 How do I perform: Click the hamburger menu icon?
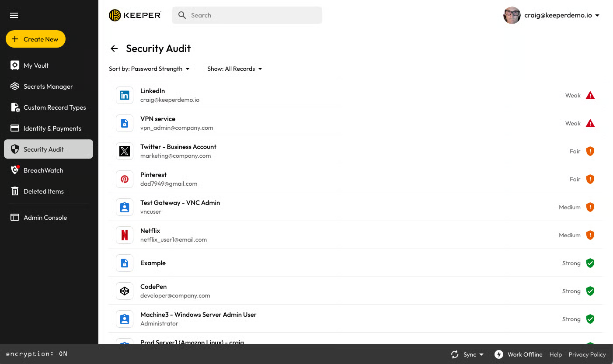14,15
